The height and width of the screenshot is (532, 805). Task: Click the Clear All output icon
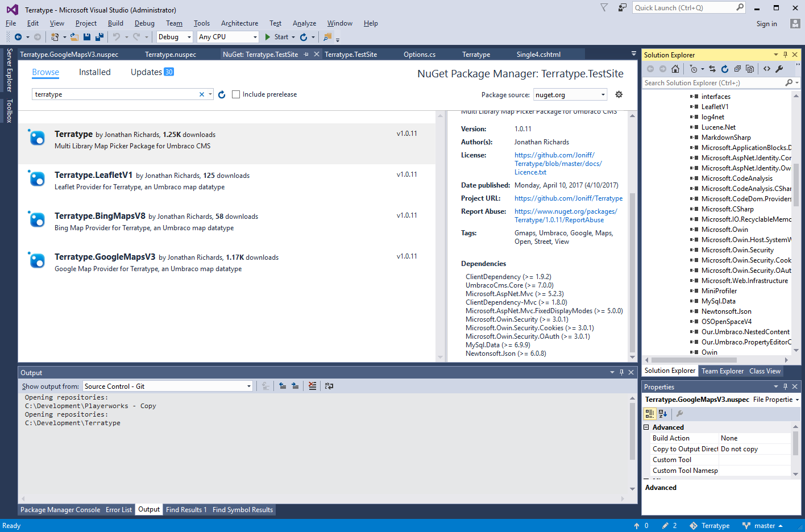312,386
